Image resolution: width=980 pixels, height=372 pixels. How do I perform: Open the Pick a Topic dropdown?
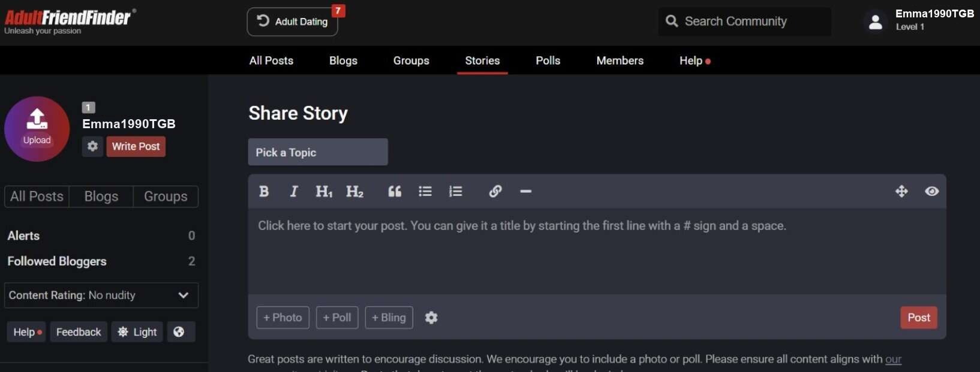coord(318,152)
